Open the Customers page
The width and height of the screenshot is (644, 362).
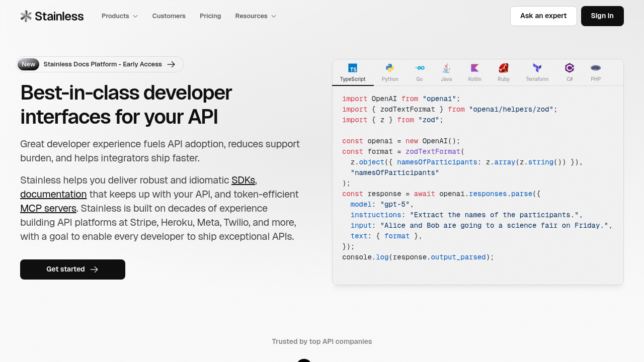[x=169, y=16]
